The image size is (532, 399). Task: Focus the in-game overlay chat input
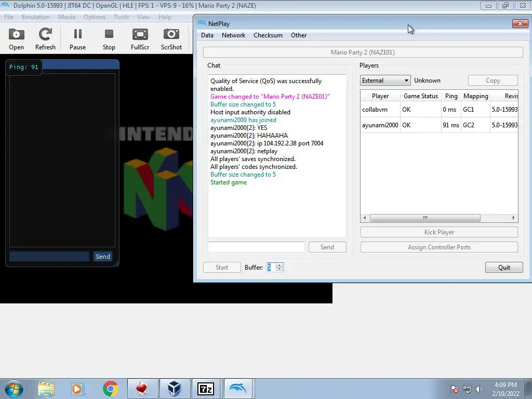[x=49, y=257]
